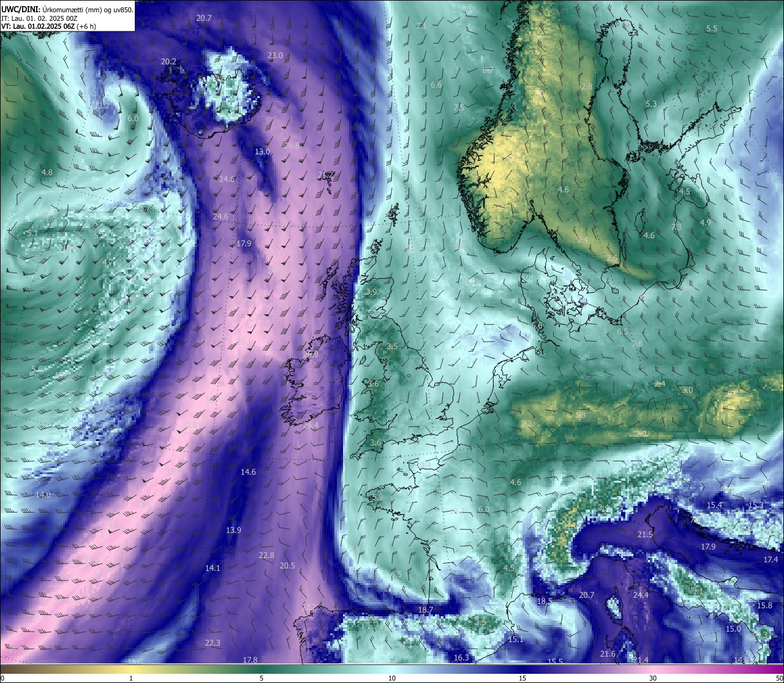Click the VT valid time line 06Z
The width and height of the screenshot is (784, 683).
click(x=48, y=26)
